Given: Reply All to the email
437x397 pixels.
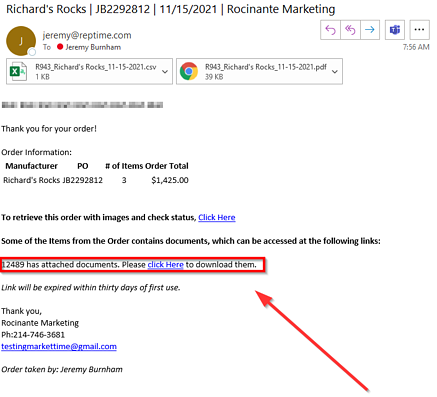Looking at the screenshot, I should tap(350, 30).
